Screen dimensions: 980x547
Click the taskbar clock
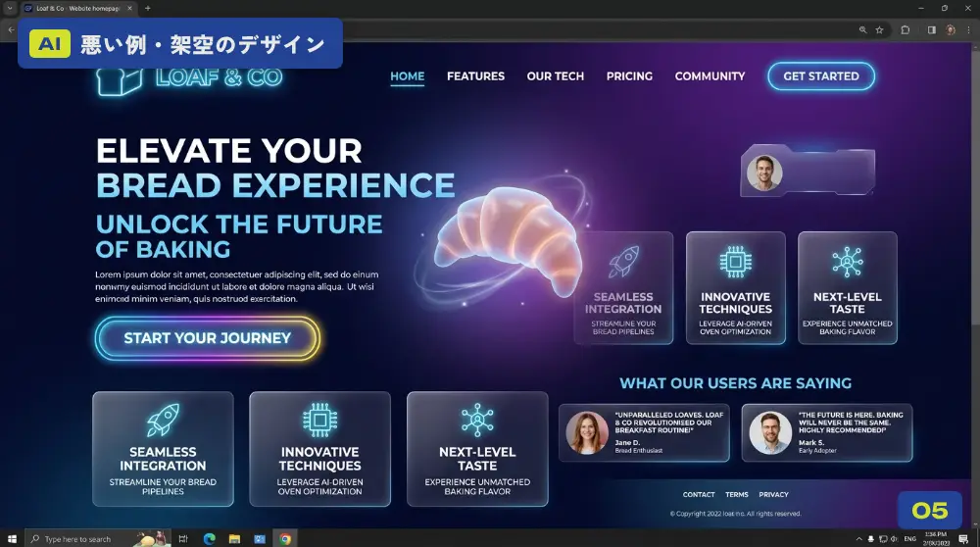(x=936, y=539)
